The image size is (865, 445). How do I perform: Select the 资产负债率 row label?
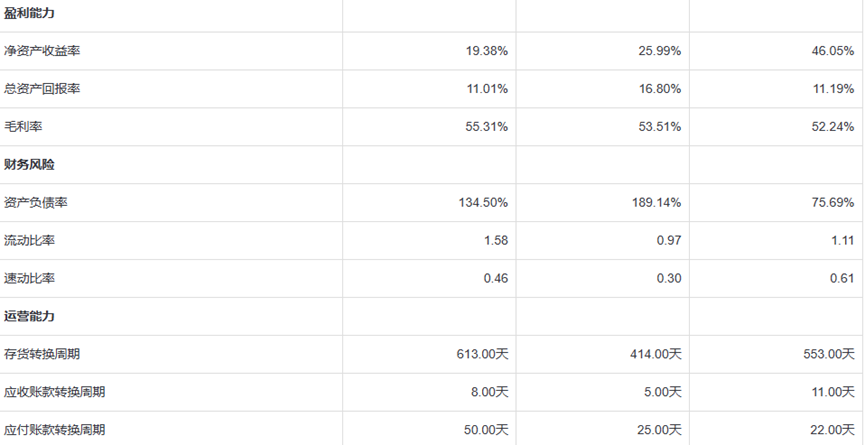tap(37, 202)
